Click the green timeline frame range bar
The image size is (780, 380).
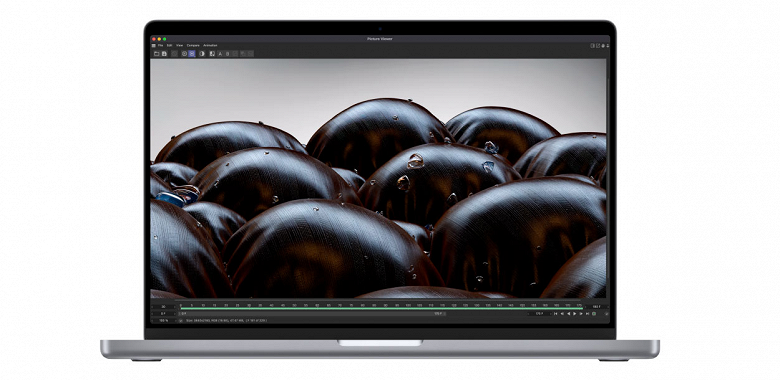pyautogui.click(x=381, y=309)
